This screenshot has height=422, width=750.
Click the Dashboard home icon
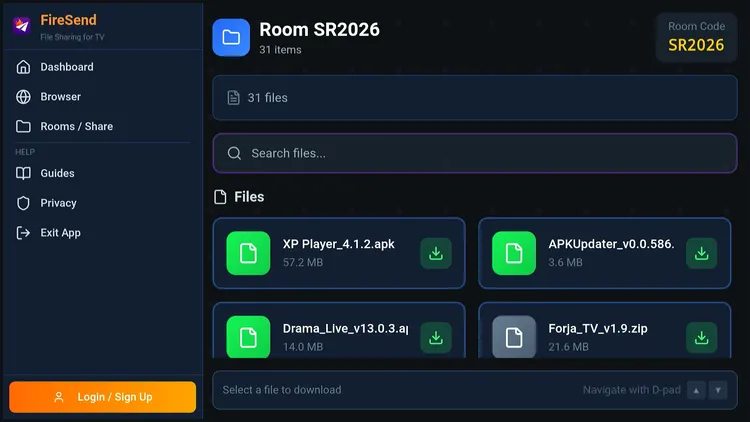[23, 67]
